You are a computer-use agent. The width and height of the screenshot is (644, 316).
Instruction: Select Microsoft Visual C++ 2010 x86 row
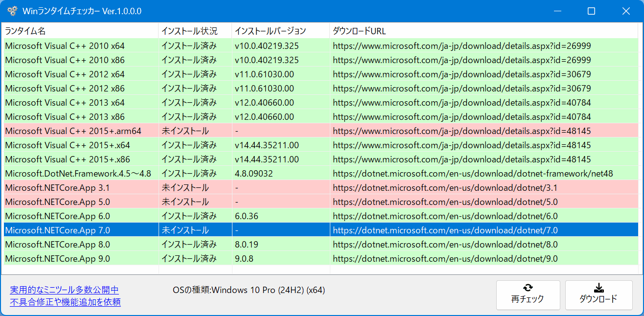pos(321,60)
